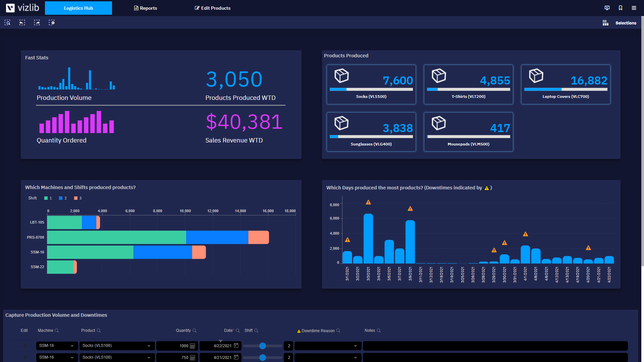
Task: Toggle Shift 3 in the legend
Action: click(78, 198)
